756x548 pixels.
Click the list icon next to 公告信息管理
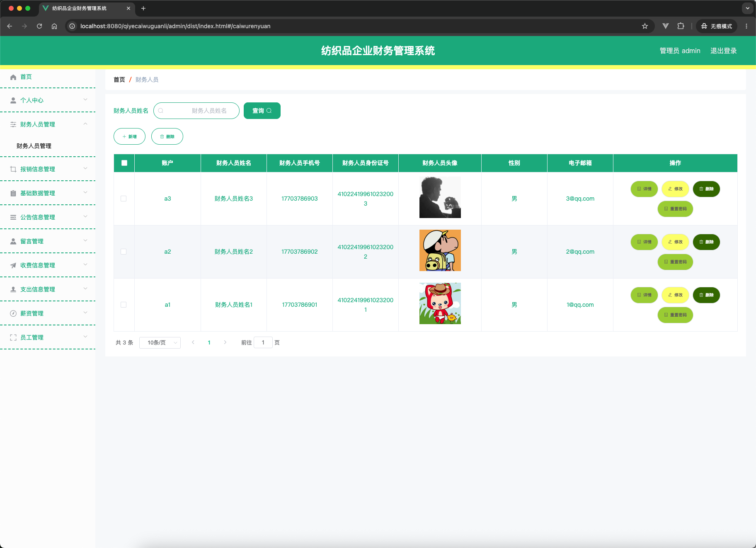(13, 218)
